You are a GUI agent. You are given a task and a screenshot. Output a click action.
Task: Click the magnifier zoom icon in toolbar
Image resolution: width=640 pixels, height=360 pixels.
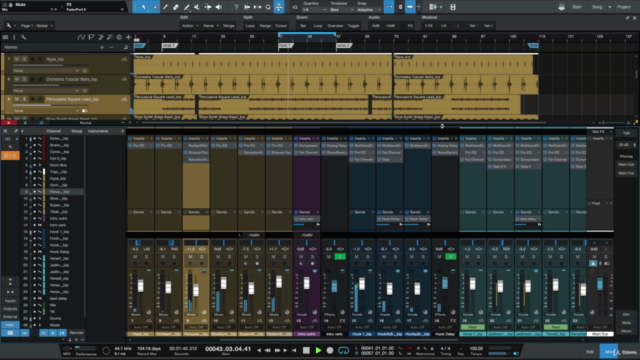point(268,7)
